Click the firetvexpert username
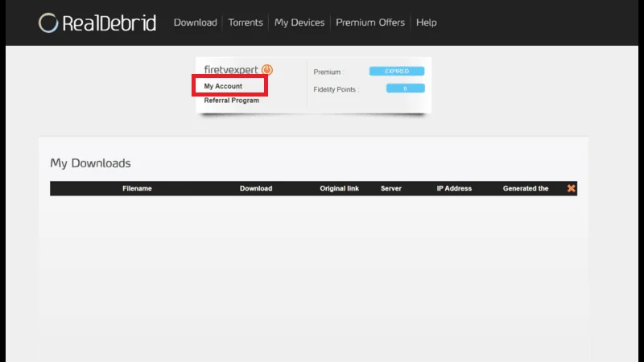 pyautogui.click(x=231, y=70)
